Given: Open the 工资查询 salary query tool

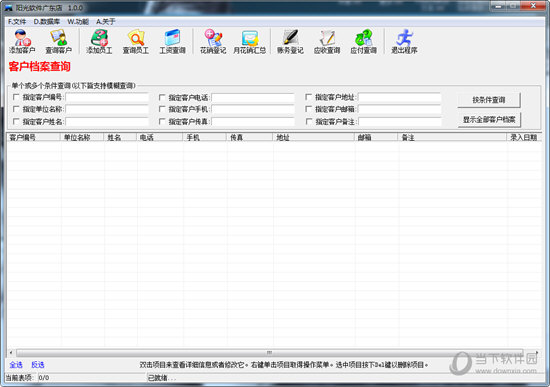Looking at the screenshot, I should click(x=172, y=41).
